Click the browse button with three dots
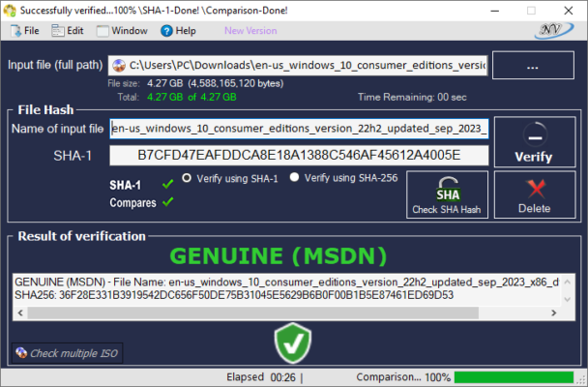The height and width of the screenshot is (387, 588). pyautogui.click(x=533, y=65)
